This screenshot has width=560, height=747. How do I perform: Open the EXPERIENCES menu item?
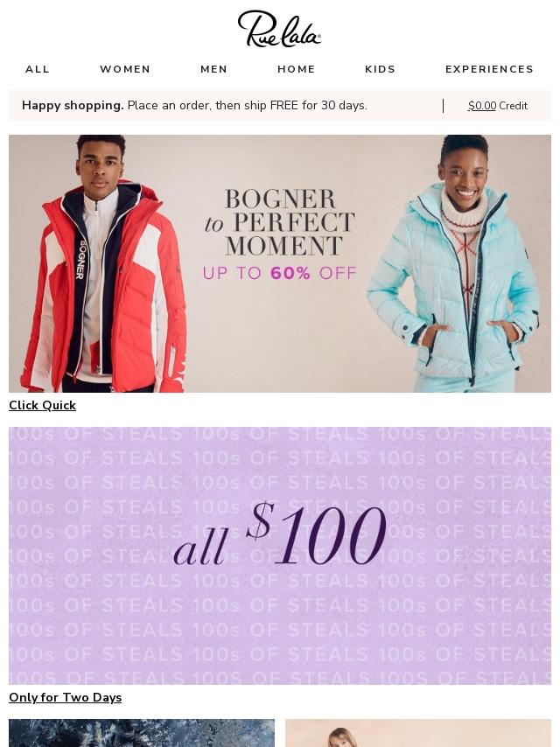[x=489, y=69]
